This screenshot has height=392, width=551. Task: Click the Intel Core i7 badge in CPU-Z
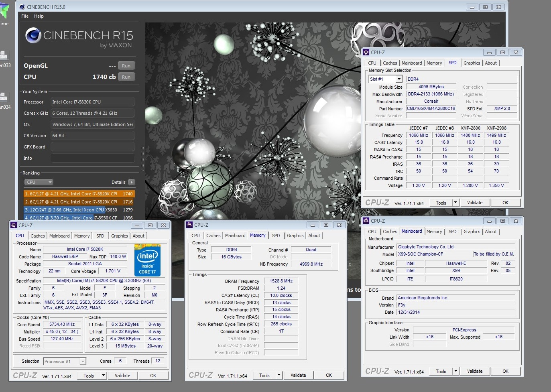(x=147, y=260)
